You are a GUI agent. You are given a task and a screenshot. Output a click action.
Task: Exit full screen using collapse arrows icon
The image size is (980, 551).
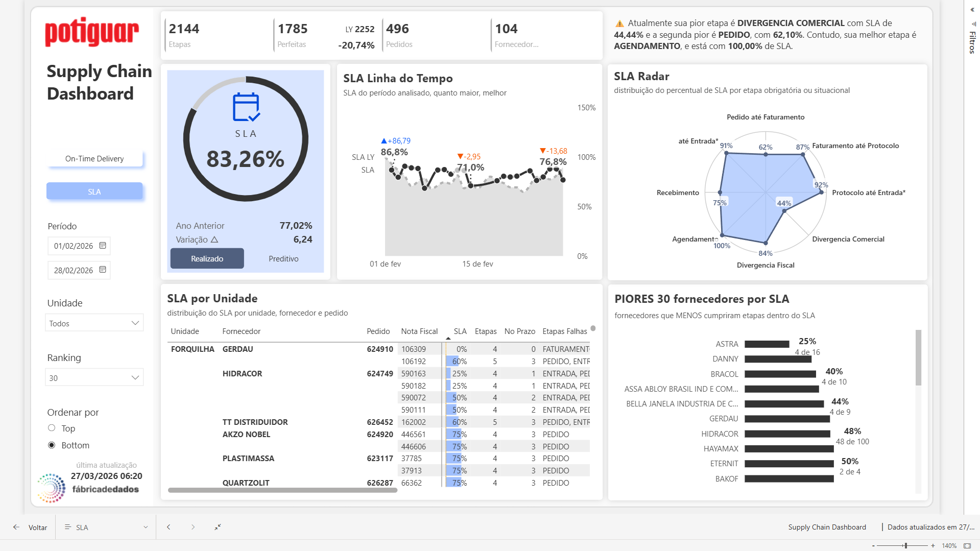pos(218,527)
